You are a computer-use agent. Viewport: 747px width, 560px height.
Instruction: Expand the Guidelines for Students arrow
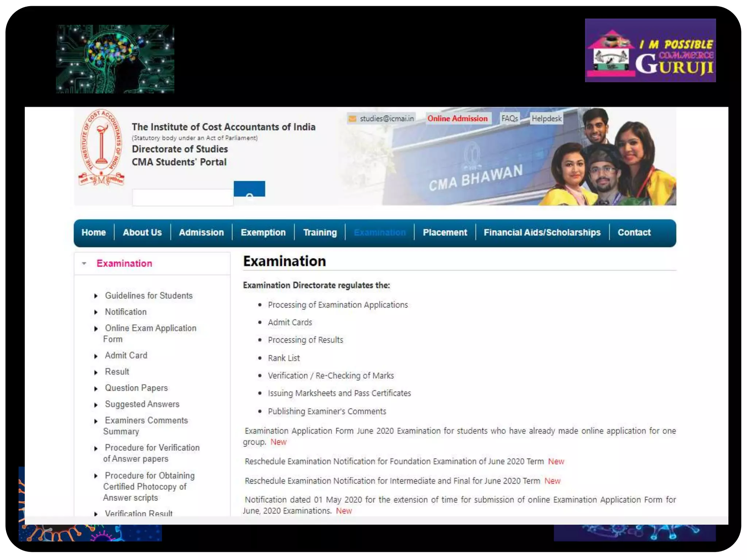96,296
